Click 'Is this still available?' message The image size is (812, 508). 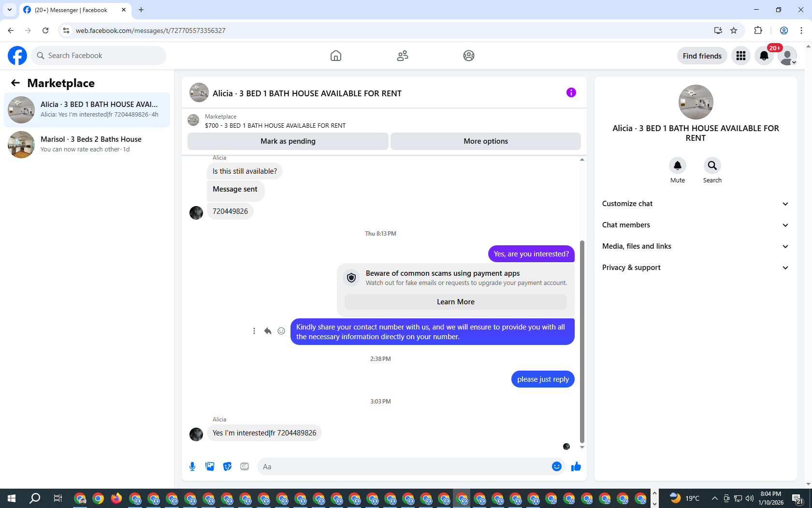click(x=245, y=171)
